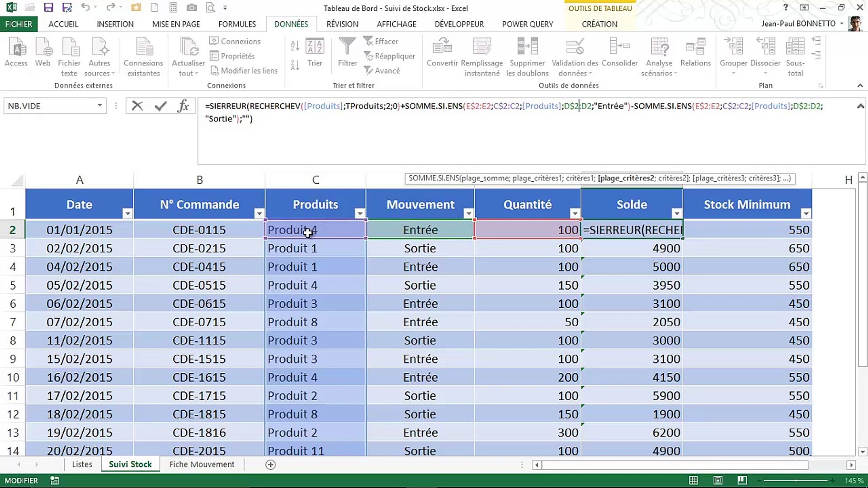This screenshot has height=488, width=868.
Task: Click Supprimer les doublons icon
Action: tap(527, 47)
